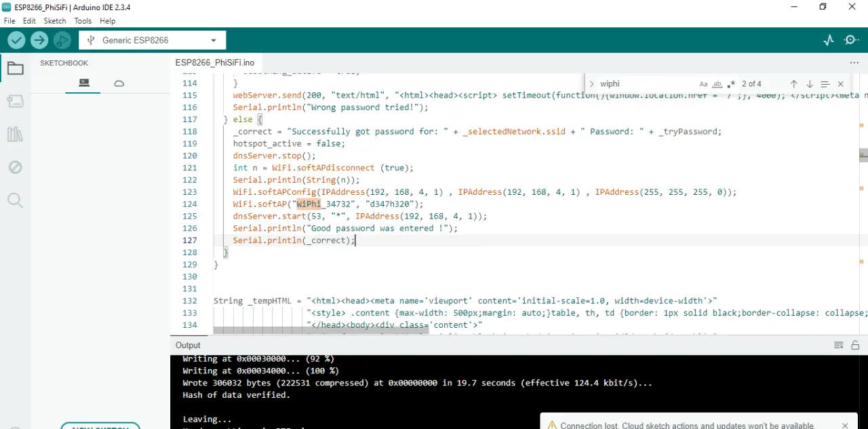Open the Boards Manager sidebar icon
The height and width of the screenshot is (429, 868).
pyautogui.click(x=15, y=101)
